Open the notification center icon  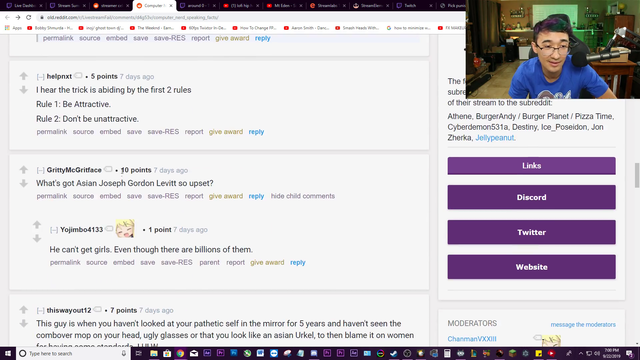coord(630,353)
